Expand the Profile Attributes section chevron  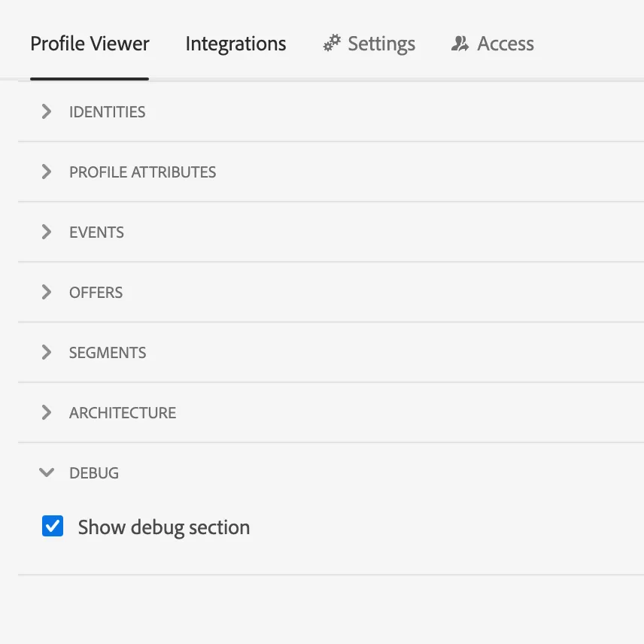[x=47, y=172]
